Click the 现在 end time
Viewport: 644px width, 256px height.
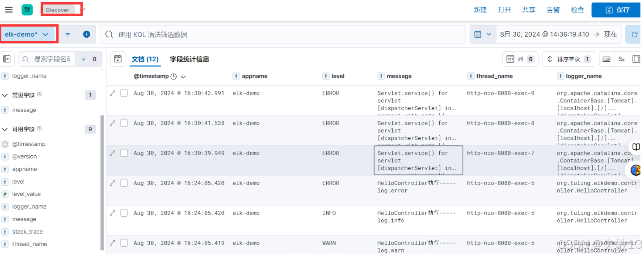pyautogui.click(x=610, y=34)
